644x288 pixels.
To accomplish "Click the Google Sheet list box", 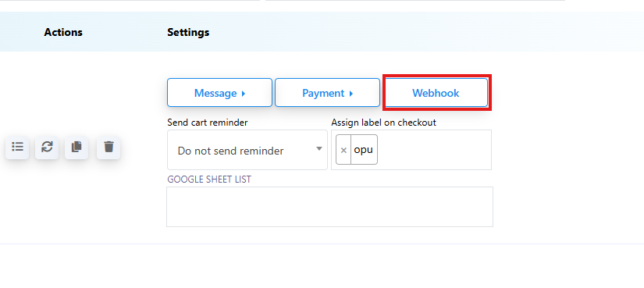I will [x=329, y=207].
